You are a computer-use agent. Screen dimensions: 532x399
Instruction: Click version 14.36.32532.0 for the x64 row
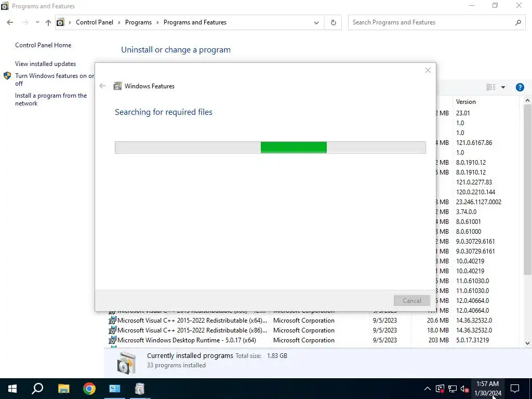coord(474,320)
